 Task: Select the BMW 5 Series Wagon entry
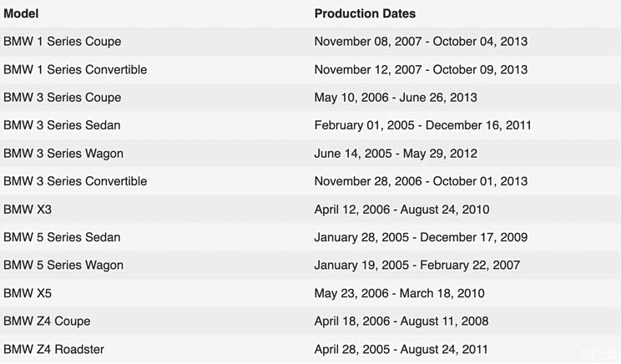click(63, 265)
